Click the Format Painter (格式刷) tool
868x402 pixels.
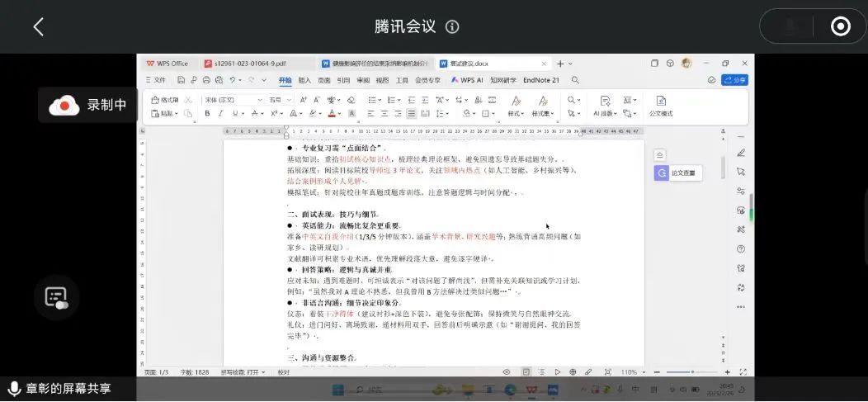coord(163,100)
